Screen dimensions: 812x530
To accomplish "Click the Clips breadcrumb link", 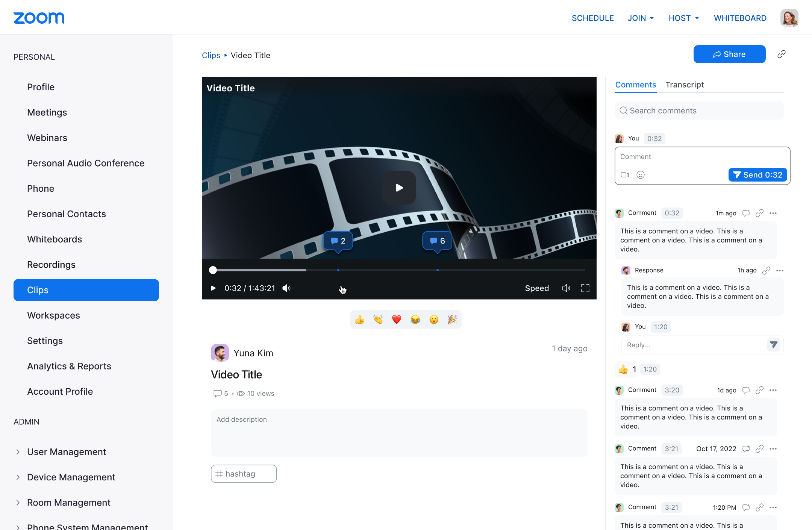I will pyautogui.click(x=211, y=55).
